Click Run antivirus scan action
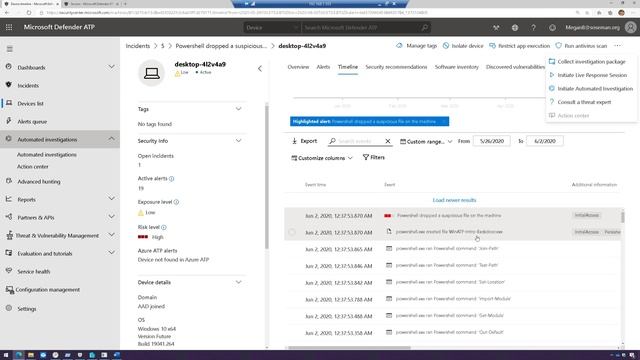 click(581, 46)
